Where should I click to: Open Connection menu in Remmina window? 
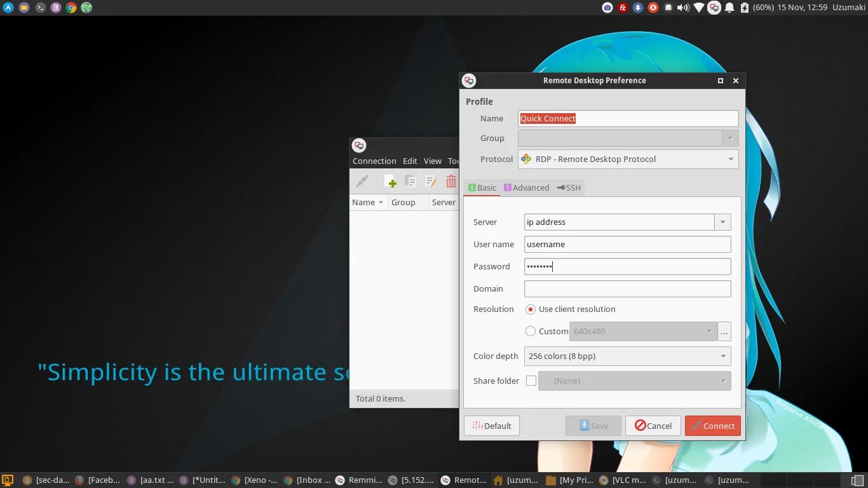point(374,161)
